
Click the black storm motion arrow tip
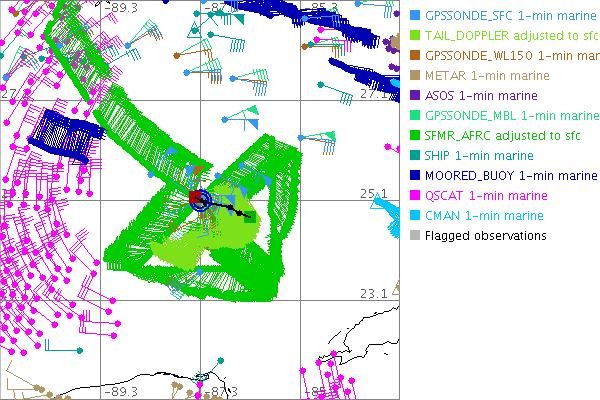246,212
